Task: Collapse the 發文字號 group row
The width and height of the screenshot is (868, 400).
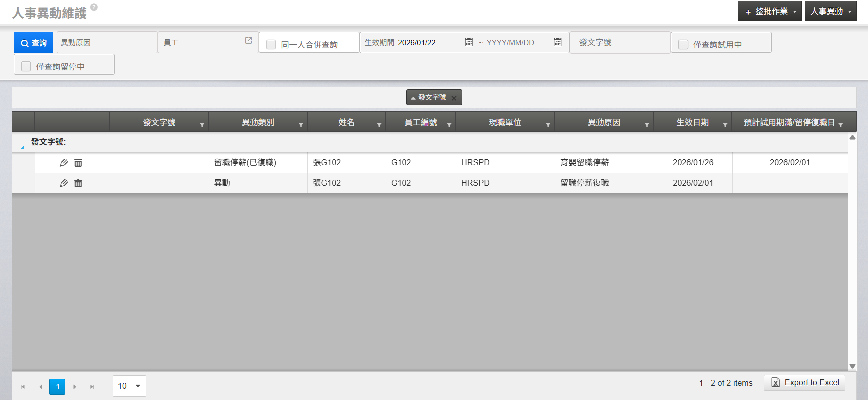Action: pyautogui.click(x=23, y=147)
